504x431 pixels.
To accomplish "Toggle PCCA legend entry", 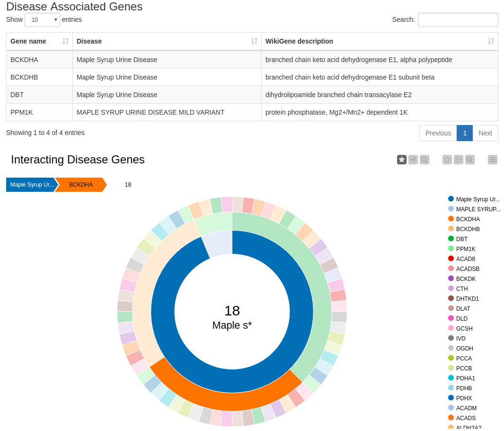I will (460, 359).
